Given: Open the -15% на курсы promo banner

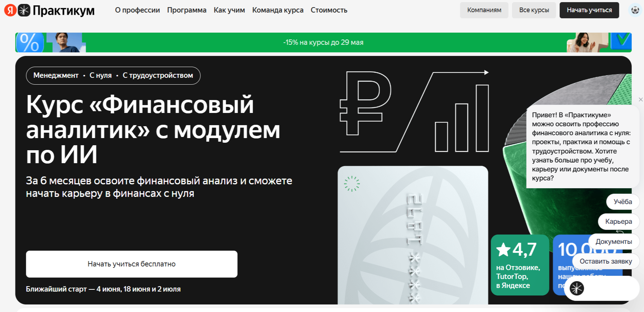Looking at the screenshot, I should click(x=323, y=42).
